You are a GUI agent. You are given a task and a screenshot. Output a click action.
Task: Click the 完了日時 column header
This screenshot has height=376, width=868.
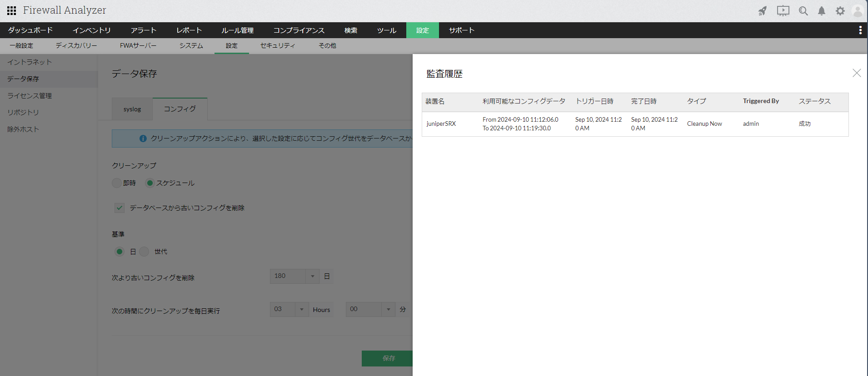[x=644, y=101]
